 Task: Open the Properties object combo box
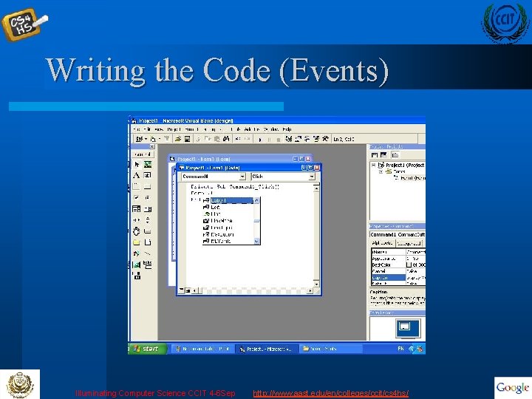click(398, 234)
